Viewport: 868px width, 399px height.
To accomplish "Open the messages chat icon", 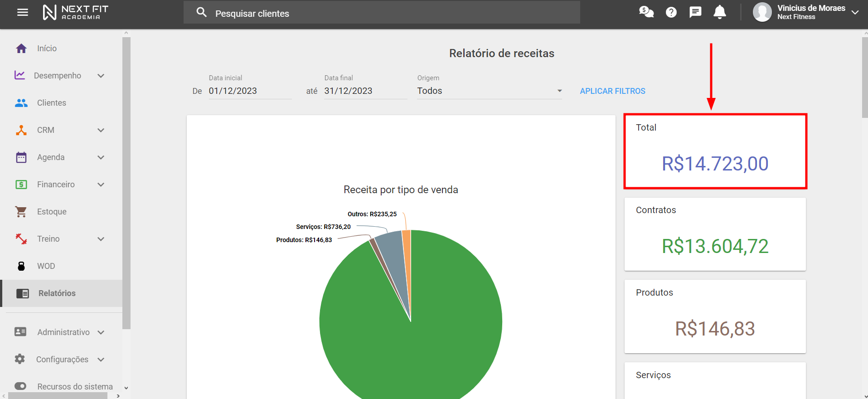I will [695, 12].
